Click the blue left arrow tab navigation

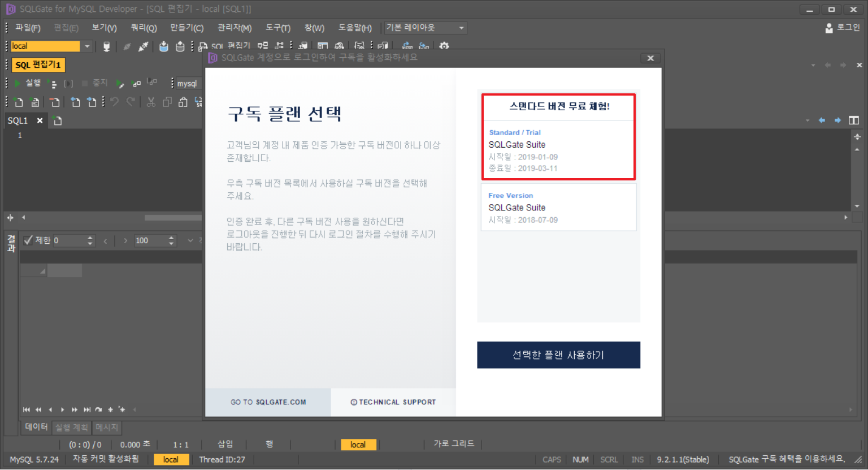(822, 120)
